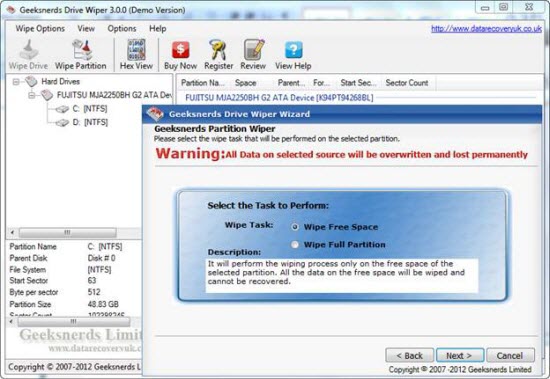This screenshot has width=550, height=379.
Task: Open the Register keys icon
Action: coord(218,50)
